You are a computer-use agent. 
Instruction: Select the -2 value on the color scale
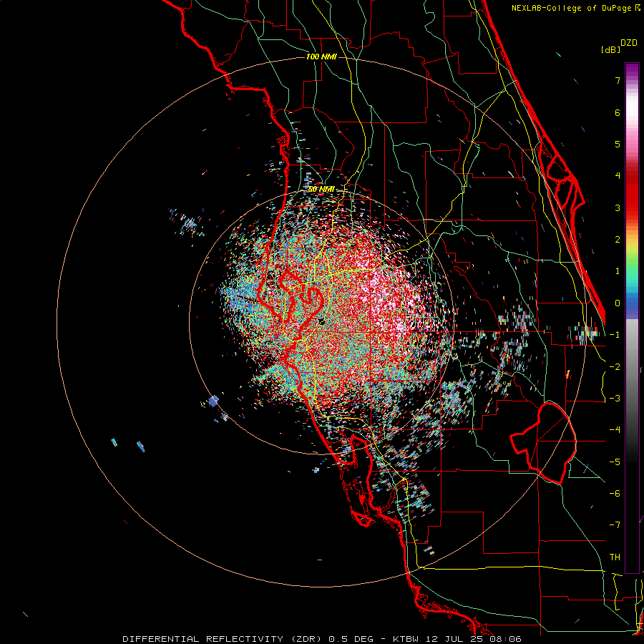point(615,366)
